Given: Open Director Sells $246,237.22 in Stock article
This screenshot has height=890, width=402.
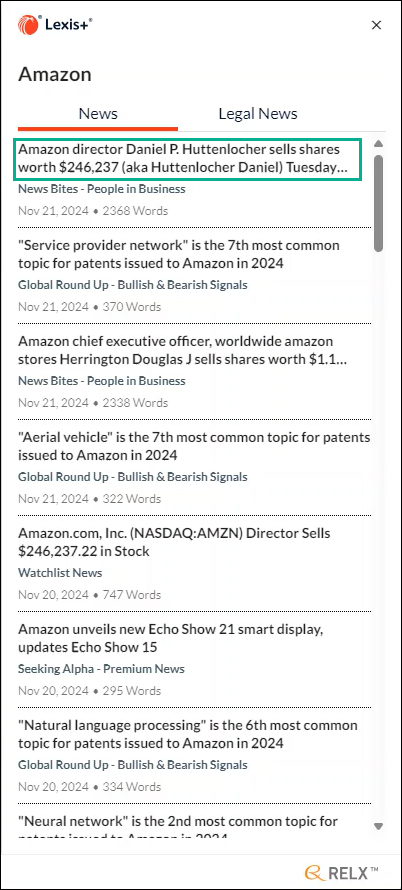Looking at the screenshot, I should point(174,542).
